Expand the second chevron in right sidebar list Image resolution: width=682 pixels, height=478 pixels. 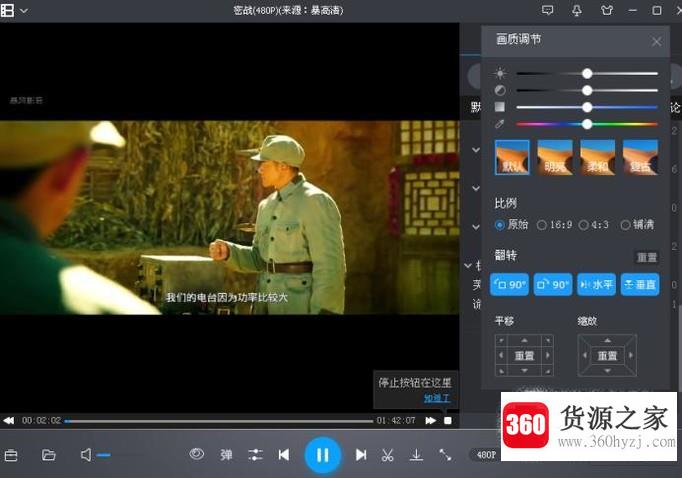pyautogui.click(x=476, y=188)
